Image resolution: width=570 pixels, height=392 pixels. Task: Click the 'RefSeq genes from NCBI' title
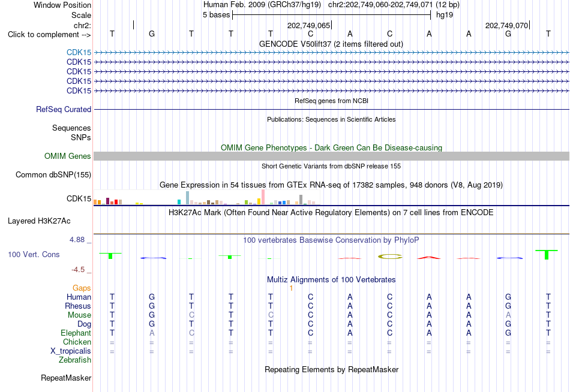331,101
